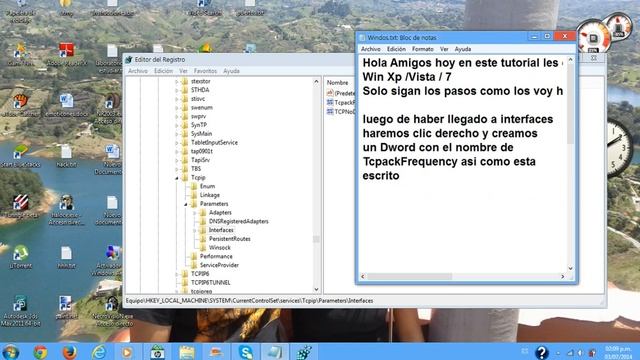
Task: Select the Linkage key under Tcpip
Action: click(x=210, y=196)
